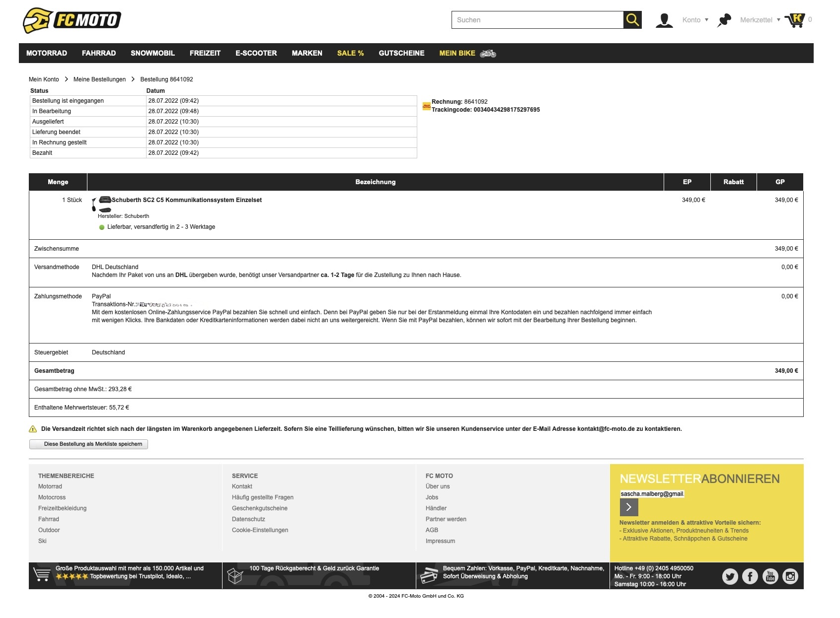The image size is (840, 618).
Task: Click the search magnifier button
Action: tap(632, 20)
